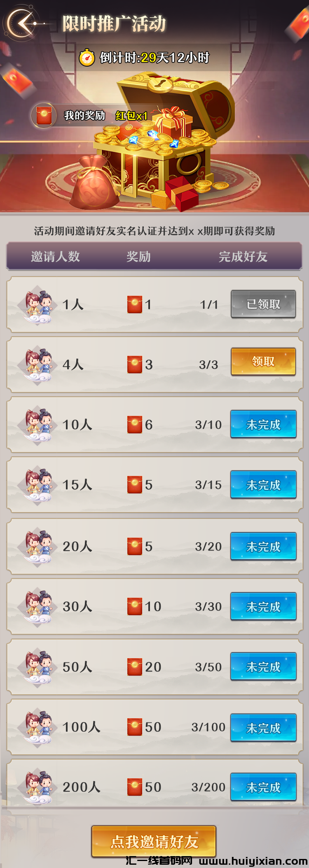Select the 完成好友 column header

[x=243, y=257]
